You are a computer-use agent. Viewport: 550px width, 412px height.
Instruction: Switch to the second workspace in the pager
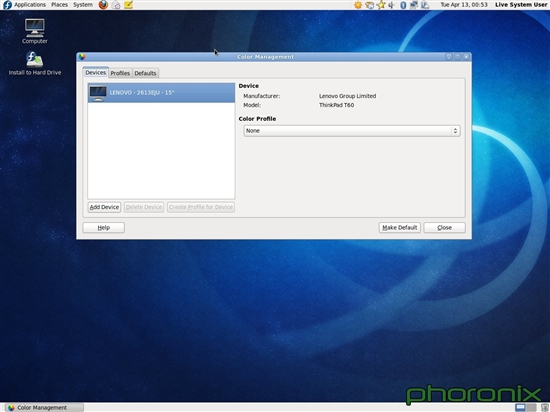(531, 407)
